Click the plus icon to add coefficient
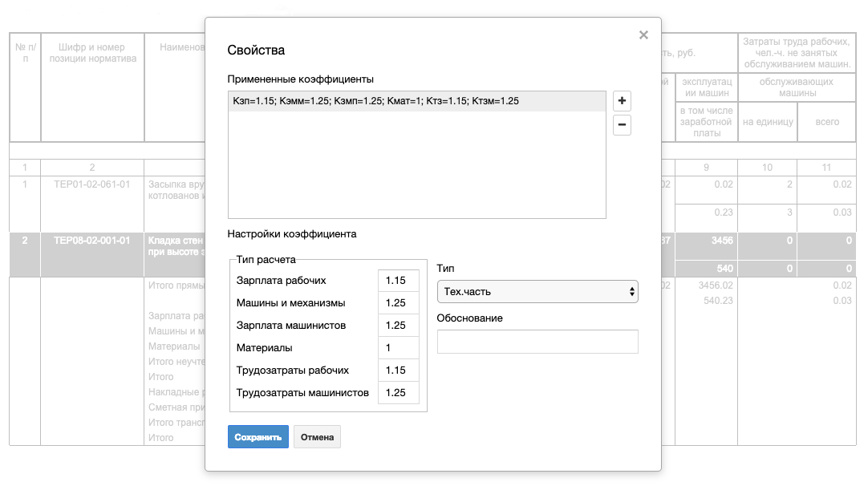The image size is (868, 486). click(622, 101)
